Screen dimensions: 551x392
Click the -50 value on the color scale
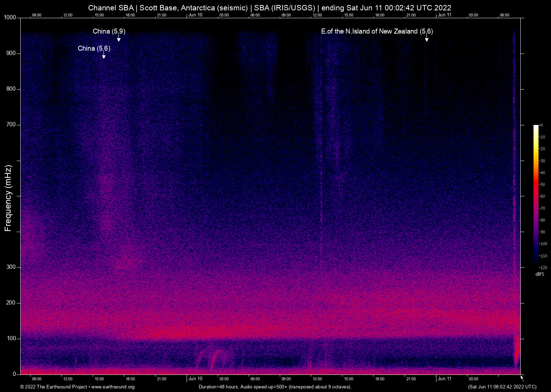coord(542,185)
